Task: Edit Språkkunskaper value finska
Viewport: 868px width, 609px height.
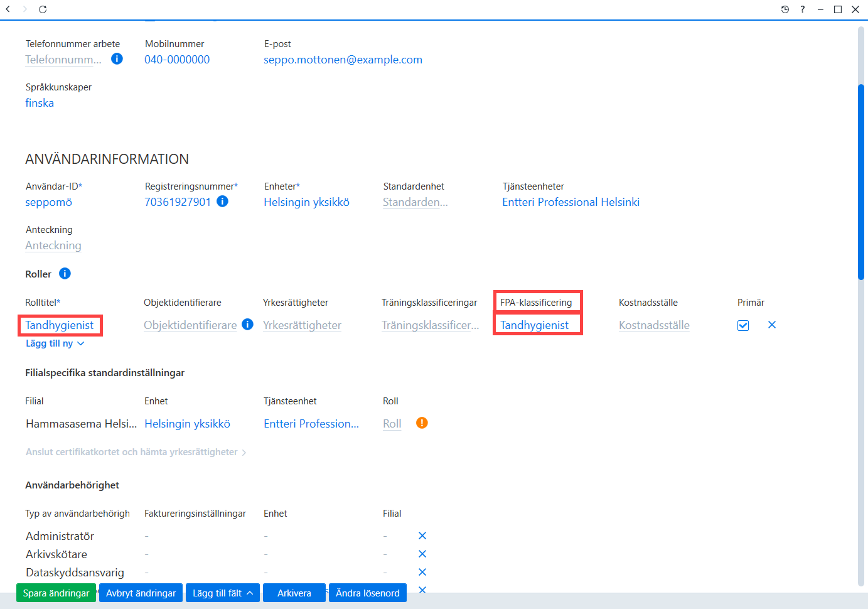Action: coord(40,103)
